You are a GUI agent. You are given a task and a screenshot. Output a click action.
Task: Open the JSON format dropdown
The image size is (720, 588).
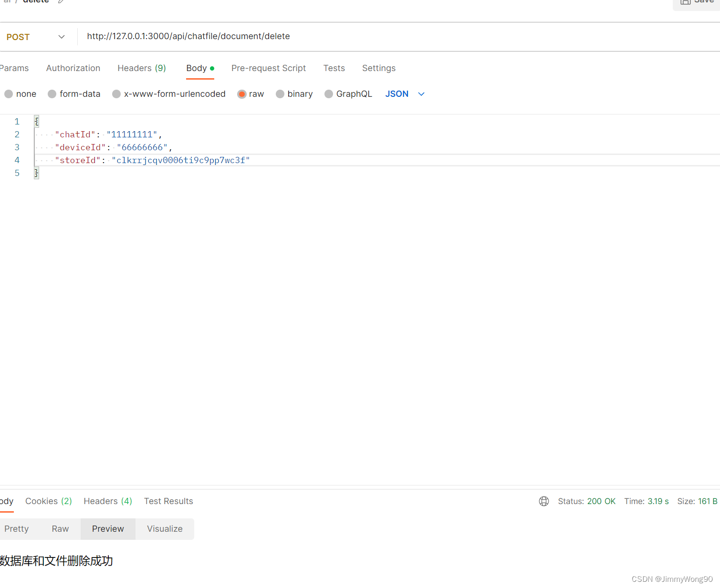tap(405, 94)
